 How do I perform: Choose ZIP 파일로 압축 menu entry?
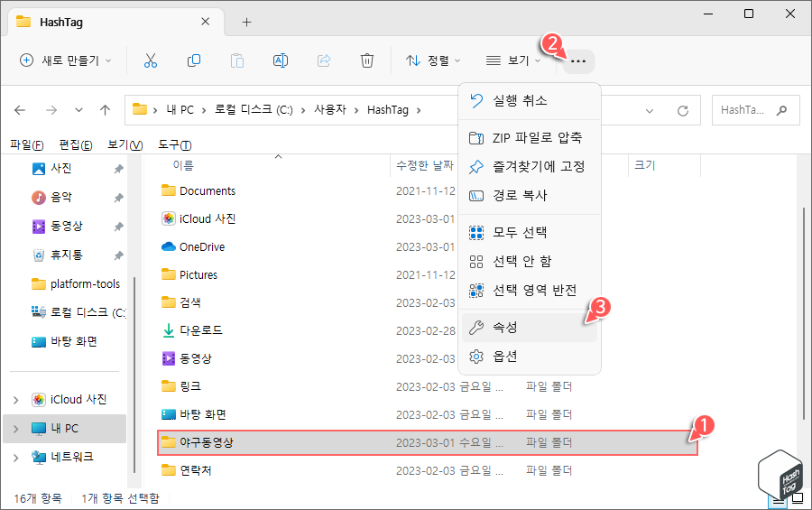(x=530, y=138)
